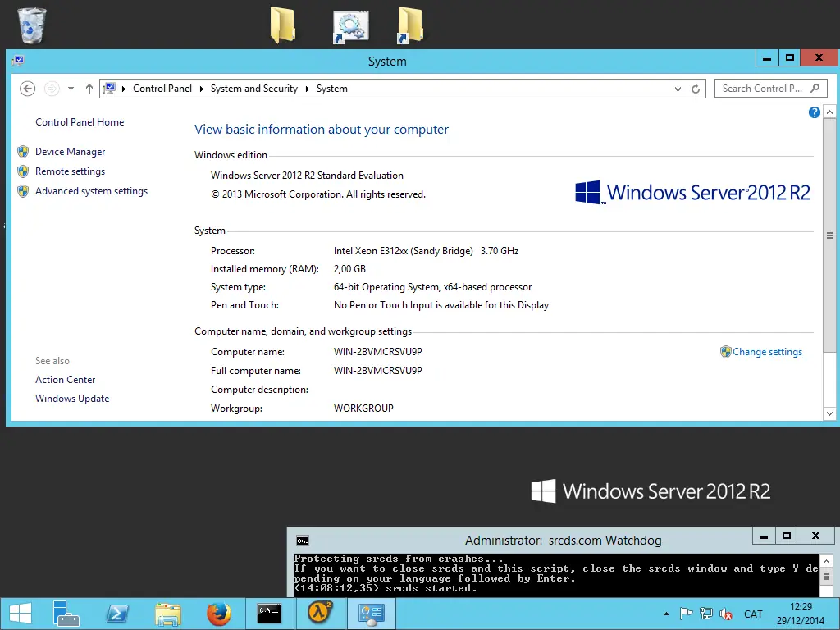
Task: Open the gear settings shortcut on the desktop
Action: 351,26
